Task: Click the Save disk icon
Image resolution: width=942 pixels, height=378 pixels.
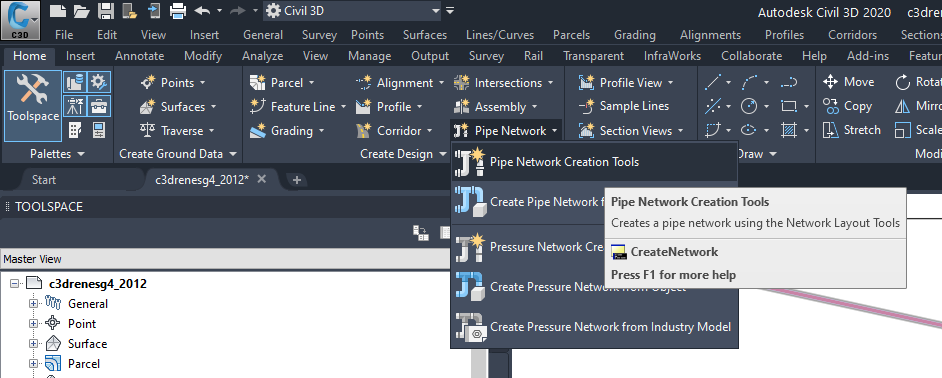Action: click(x=106, y=10)
